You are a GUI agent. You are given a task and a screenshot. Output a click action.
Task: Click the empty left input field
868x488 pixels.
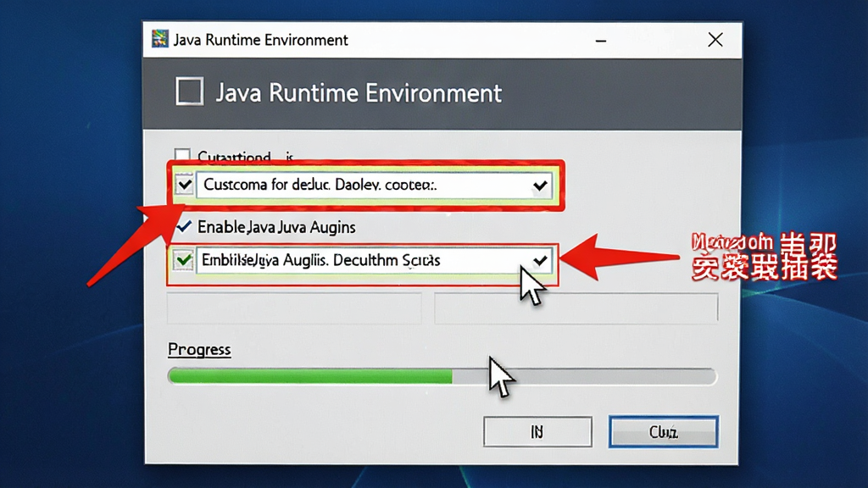[x=294, y=308]
